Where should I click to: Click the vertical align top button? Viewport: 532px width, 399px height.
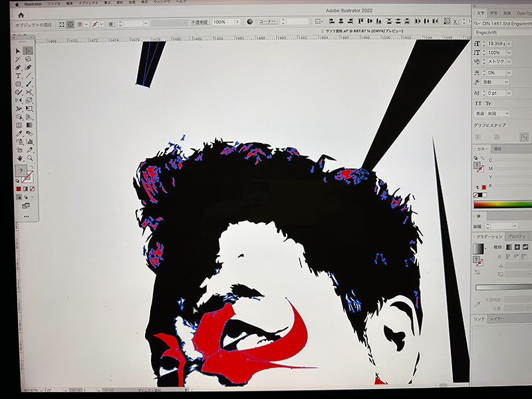tap(360, 21)
